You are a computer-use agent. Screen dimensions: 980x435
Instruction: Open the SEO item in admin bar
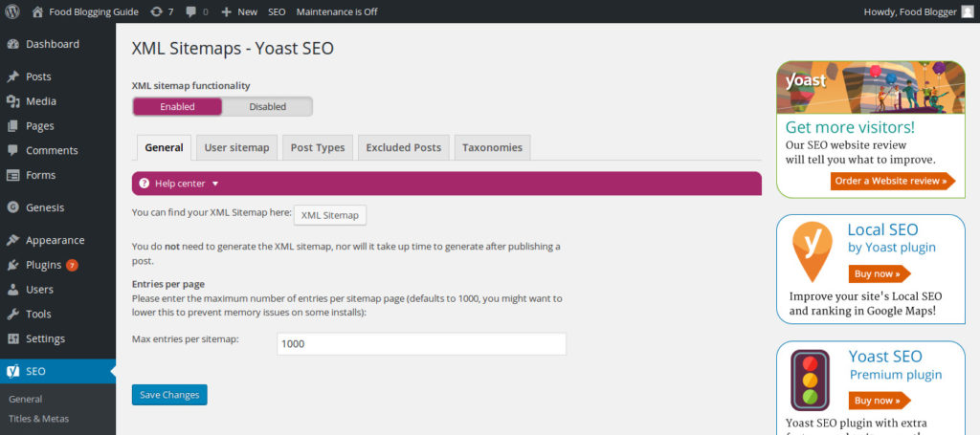click(277, 11)
